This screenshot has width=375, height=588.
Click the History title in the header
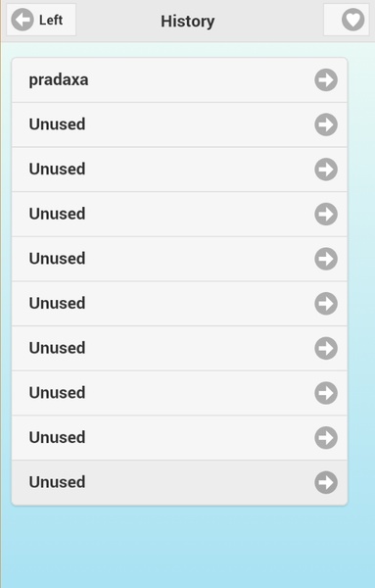pyautogui.click(x=188, y=21)
